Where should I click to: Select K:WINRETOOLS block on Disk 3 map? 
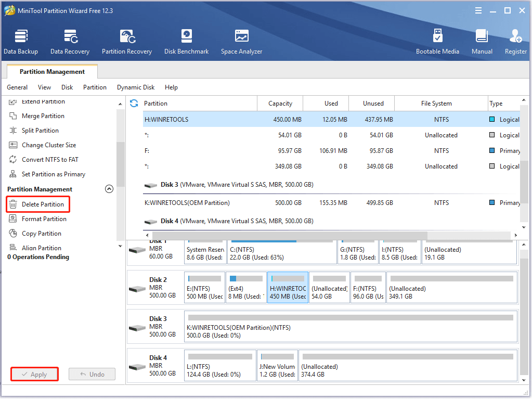(351, 326)
